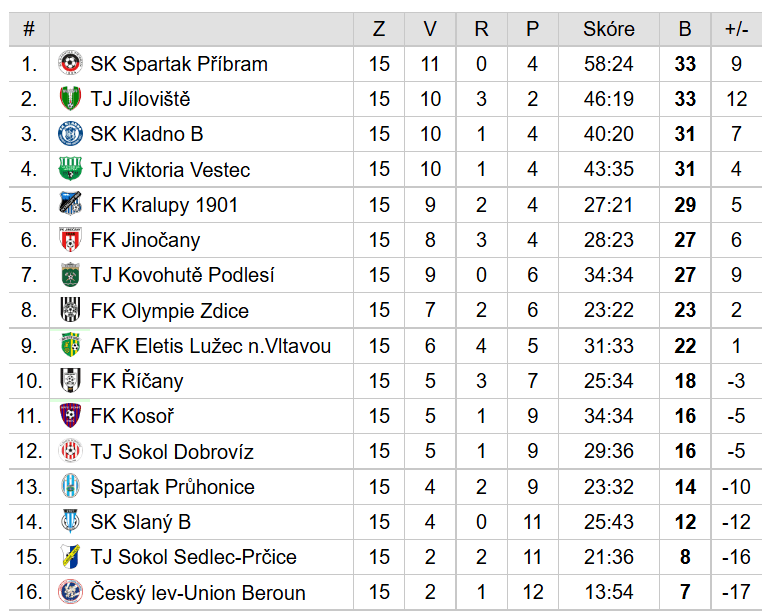Click the AFK Eletis Lužec crest
Viewport: 768px width, 616px height.
pos(70,345)
